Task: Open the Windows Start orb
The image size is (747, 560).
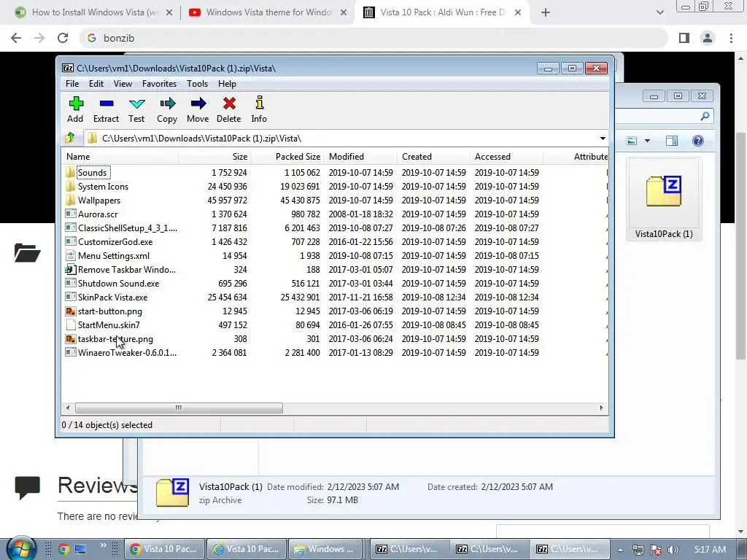Action: [x=21, y=548]
